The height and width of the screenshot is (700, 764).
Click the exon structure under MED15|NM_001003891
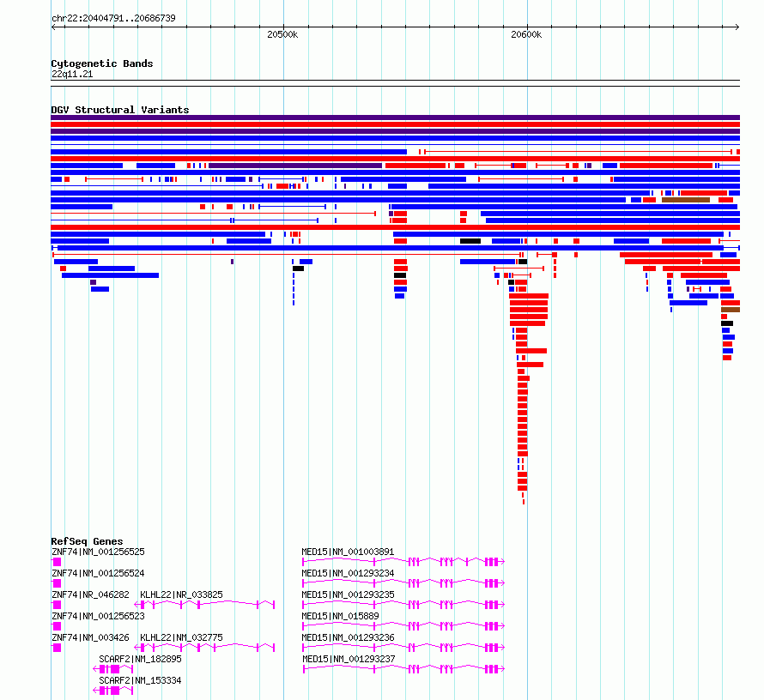[x=403, y=562]
